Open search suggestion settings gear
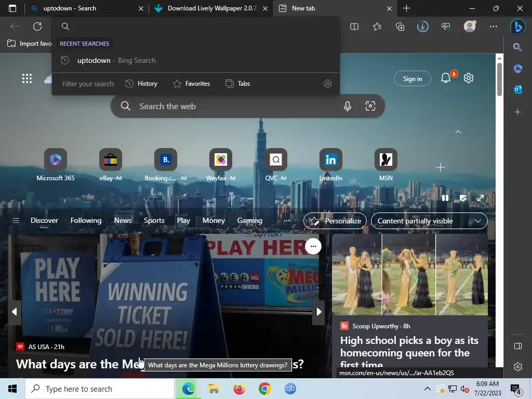Image resolution: width=532 pixels, height=399 pixels. (x=328, y=84)
